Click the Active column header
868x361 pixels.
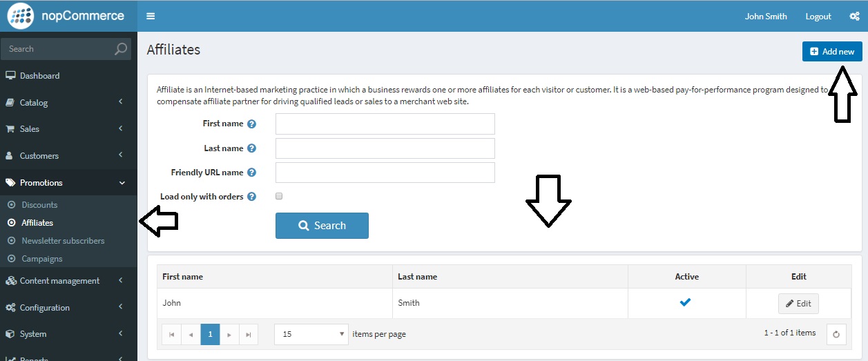pos(687,277)
